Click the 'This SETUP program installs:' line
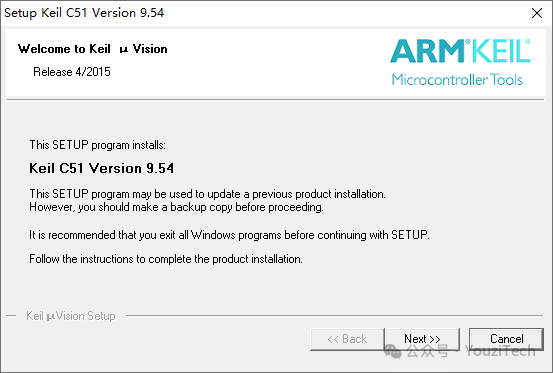This screenshot has height=373, width=553. pyautogui.click(x=97, y=145)
